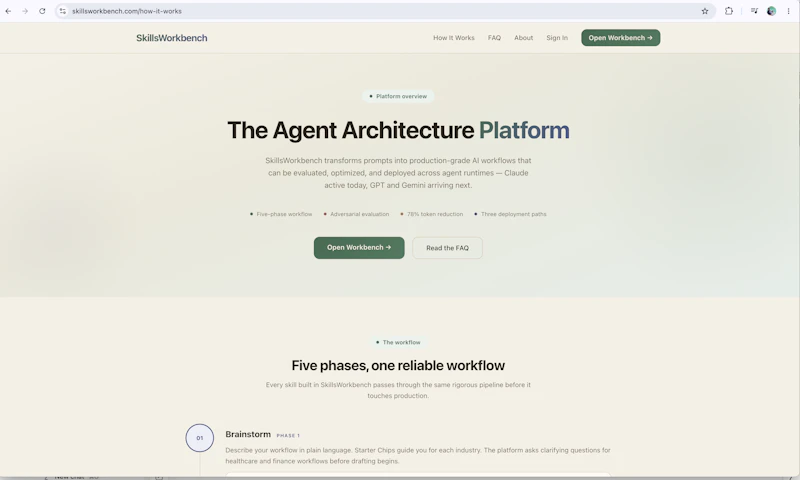Click the 01 phase circle marker
The width and height of the screenshot is (800, 480).
(x=199, y=438)
